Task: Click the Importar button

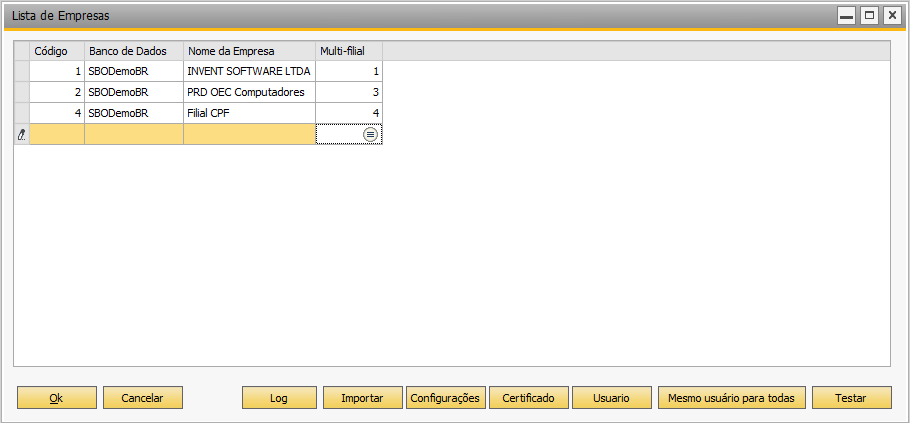Action: (x=362, y=398)
